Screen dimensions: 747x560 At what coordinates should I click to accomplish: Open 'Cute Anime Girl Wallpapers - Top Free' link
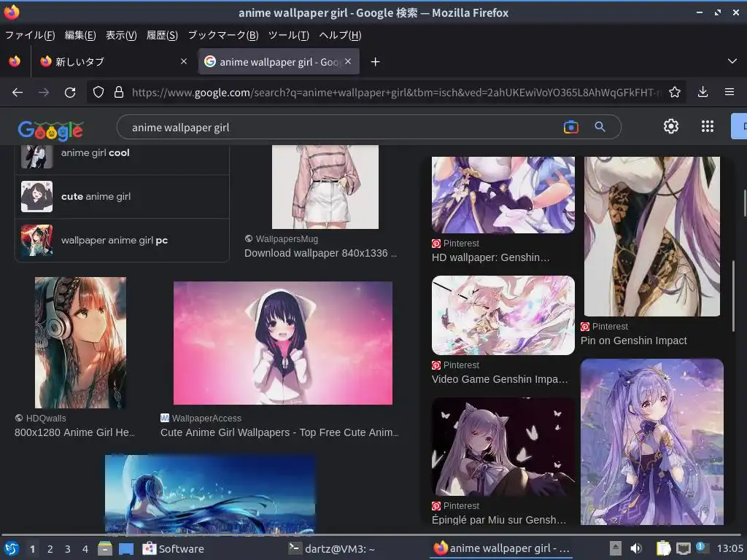[x=279, y=432]
